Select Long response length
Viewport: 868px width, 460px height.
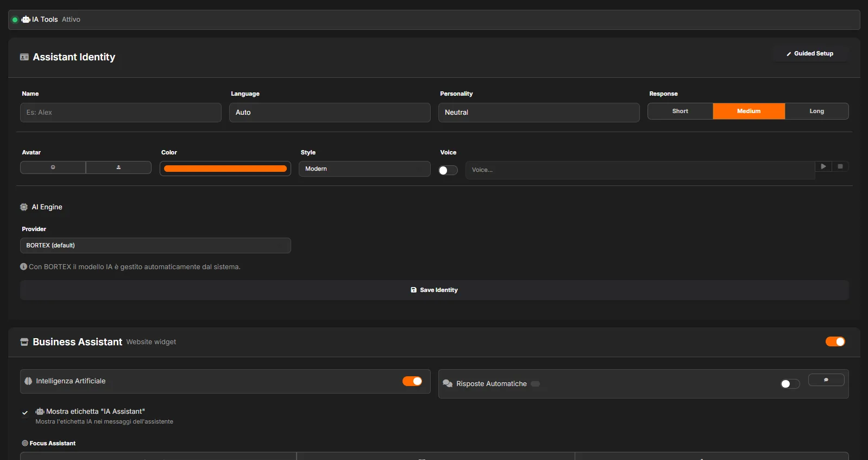817,111
